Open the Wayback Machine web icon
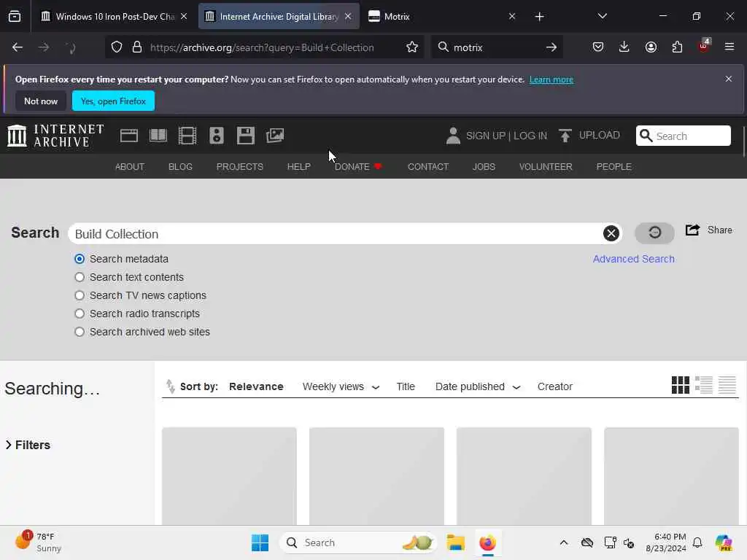Viewport: 747px width, 560px height. pyautogui.click(x=129, y=136)
